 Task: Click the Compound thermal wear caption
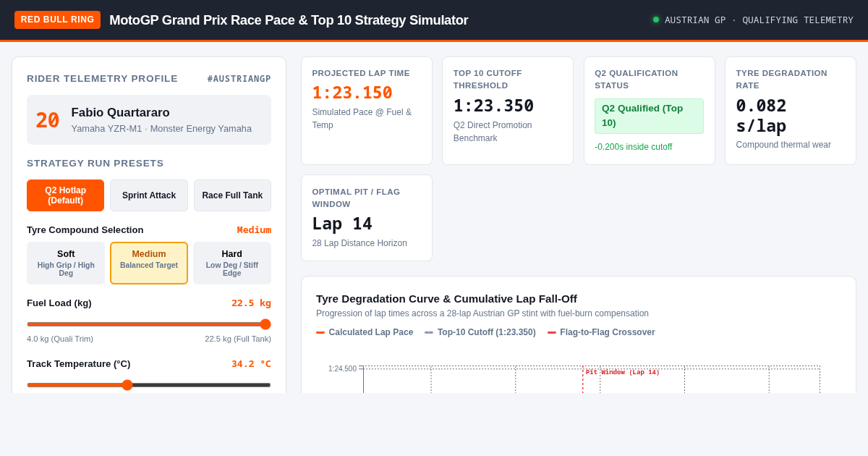click(x=783, y=145)
